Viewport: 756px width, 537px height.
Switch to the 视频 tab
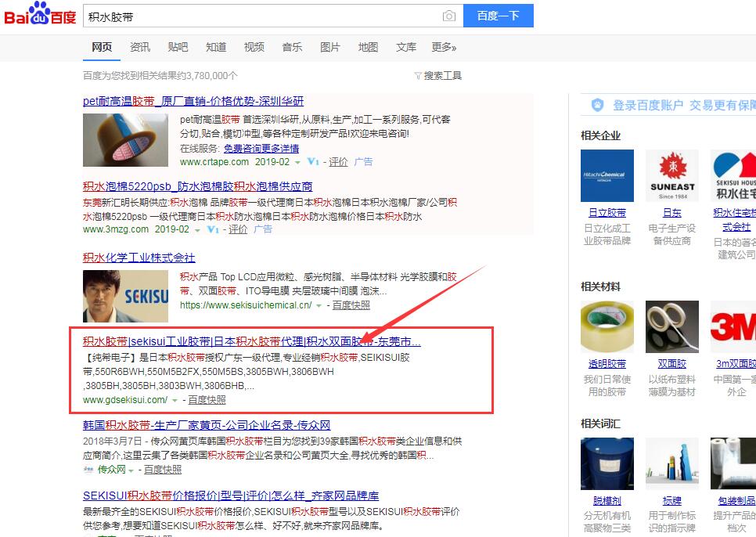tap(254, 47)
